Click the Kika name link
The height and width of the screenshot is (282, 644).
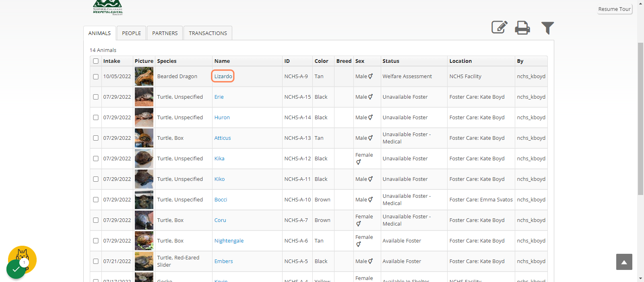(219, 158)
